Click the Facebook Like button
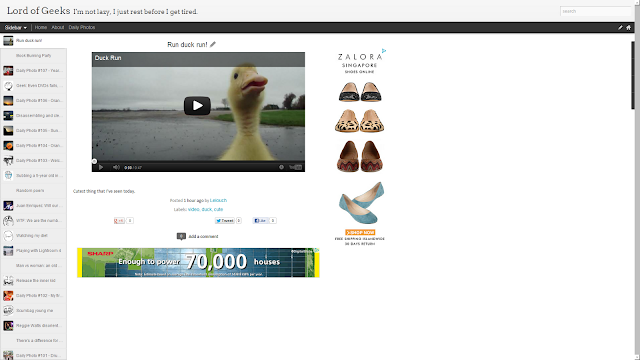Viewport: 640px width, 360px height. coord(260,221)
